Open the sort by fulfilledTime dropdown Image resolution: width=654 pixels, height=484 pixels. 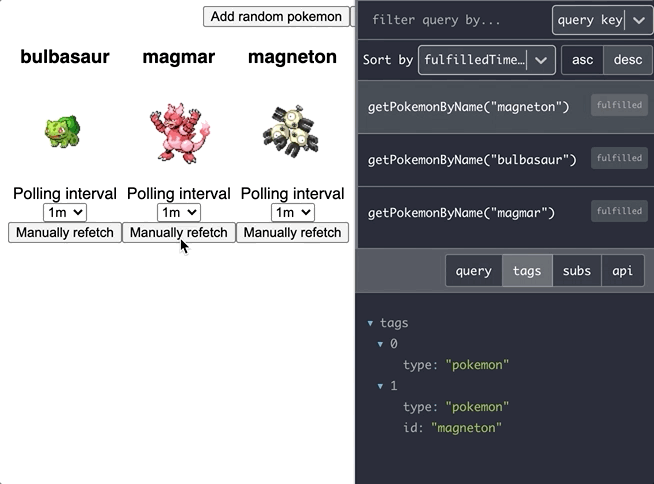coord(486,60)
